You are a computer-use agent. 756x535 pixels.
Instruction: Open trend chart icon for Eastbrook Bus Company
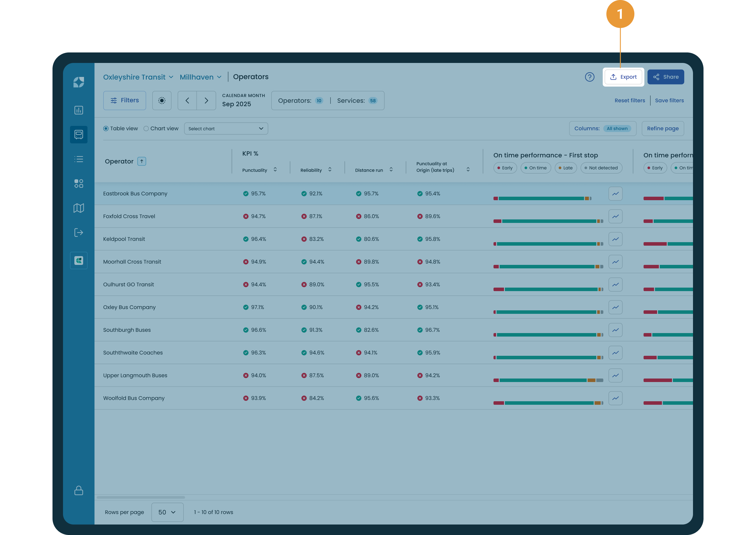click(615, 194)
